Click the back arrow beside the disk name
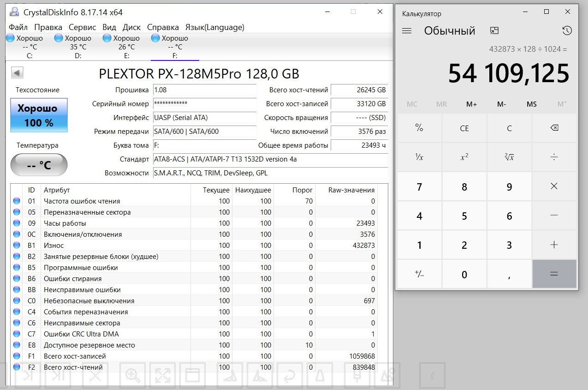The image size is (588, 390). (17, 73)
